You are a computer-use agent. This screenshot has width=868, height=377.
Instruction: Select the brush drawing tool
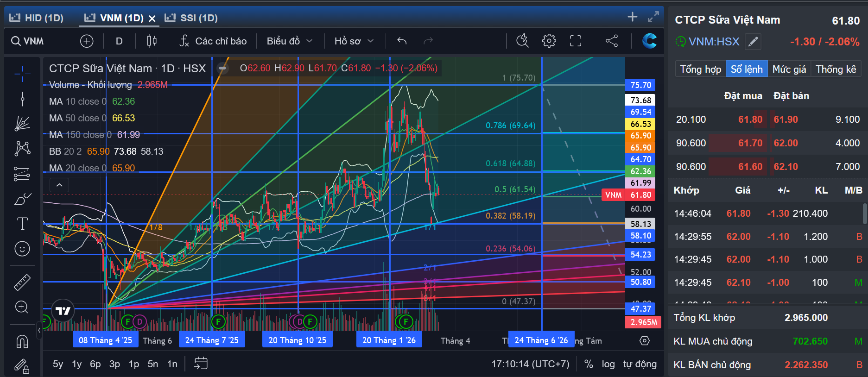pyautogui.click(x=22, y=199)
